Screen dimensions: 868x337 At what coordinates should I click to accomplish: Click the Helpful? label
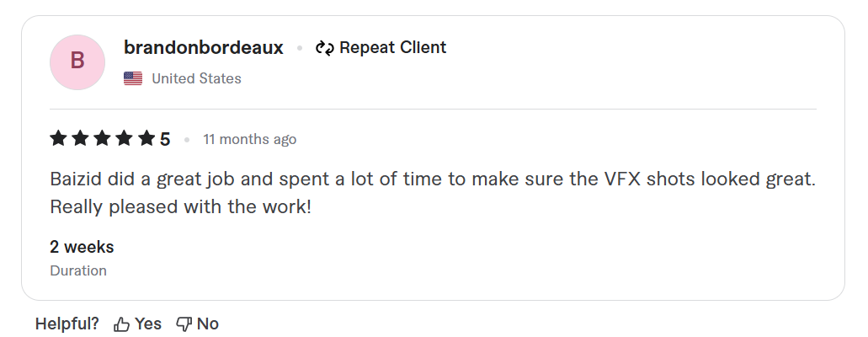[67, 324]
